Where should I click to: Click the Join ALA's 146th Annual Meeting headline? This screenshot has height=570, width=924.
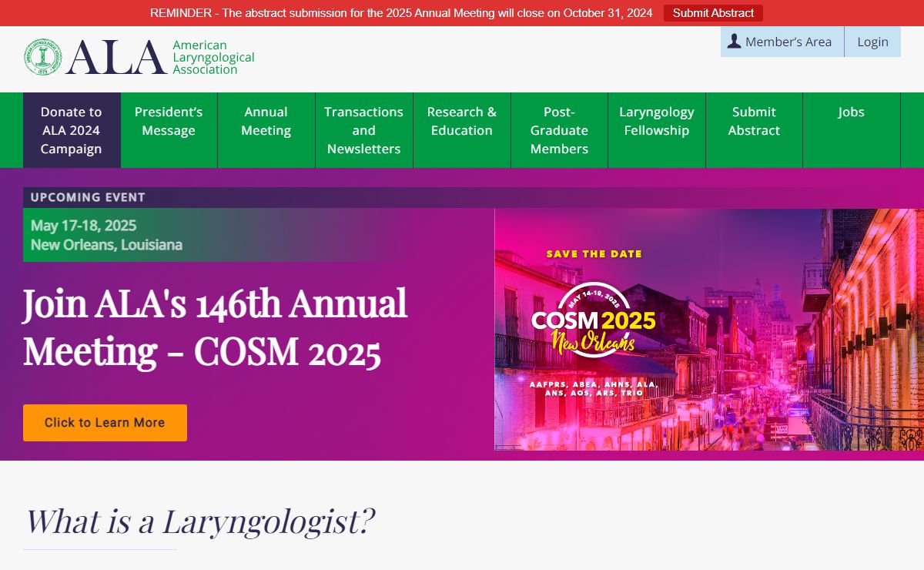click(x=215, y=327)
